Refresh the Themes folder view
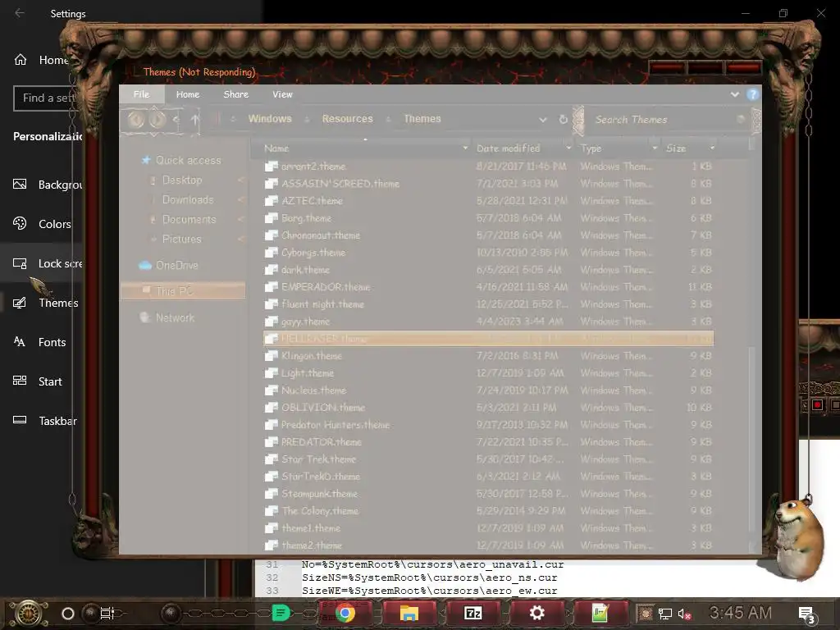The image size is (840, 630). coord(563,120)
